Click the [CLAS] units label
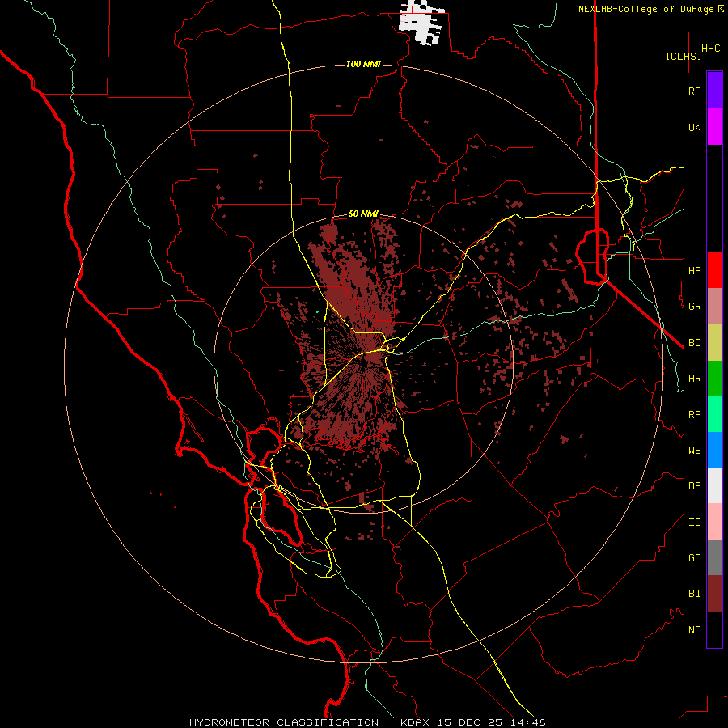Viewport: 728px width, 728px height. (684, 56)
